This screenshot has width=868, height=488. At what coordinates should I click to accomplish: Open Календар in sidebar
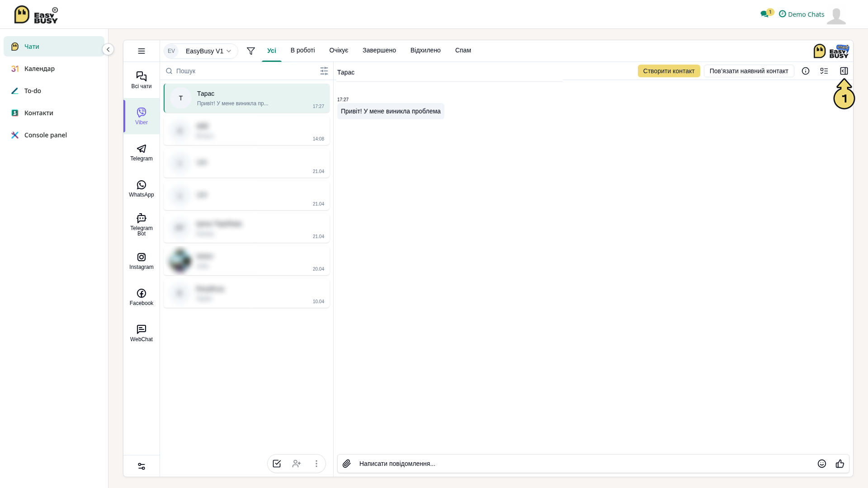[54, 69]
